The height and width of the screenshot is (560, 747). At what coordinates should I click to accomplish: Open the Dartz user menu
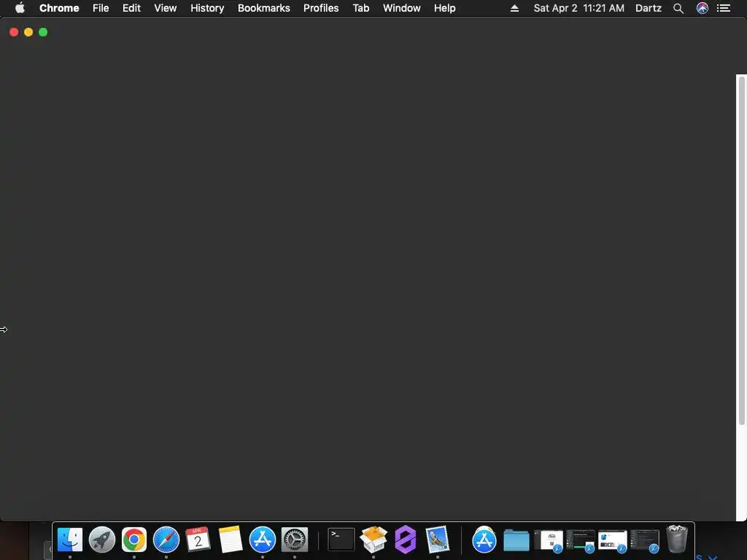pos(649,8)
